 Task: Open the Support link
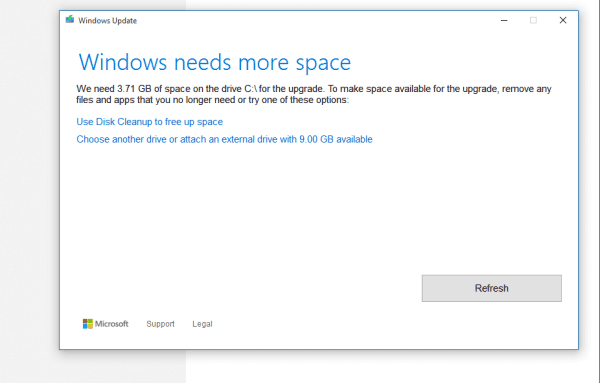pyautogui.click(x=160, y=324)
